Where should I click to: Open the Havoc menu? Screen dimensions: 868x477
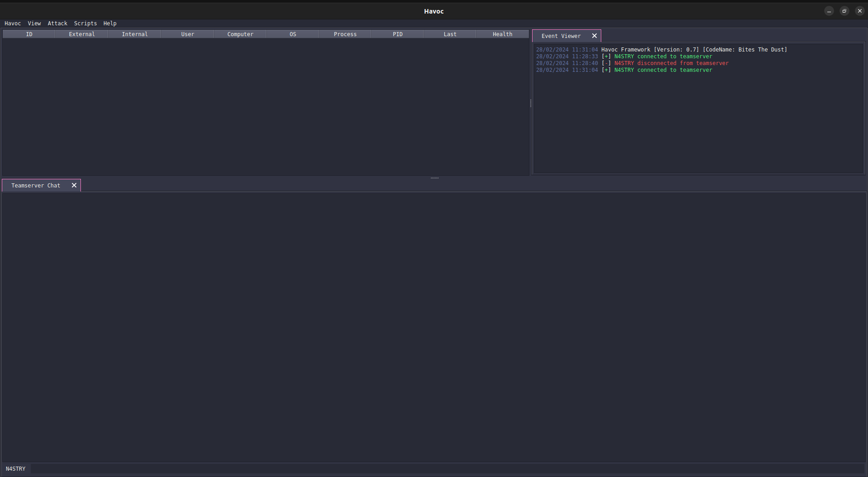pos(13,23)
